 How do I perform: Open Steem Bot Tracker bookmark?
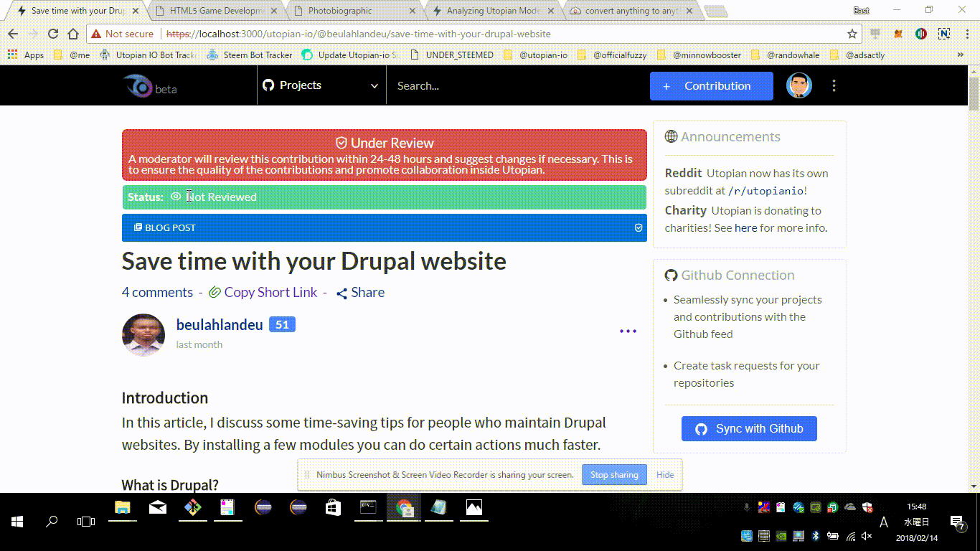(x=250, y=55)
